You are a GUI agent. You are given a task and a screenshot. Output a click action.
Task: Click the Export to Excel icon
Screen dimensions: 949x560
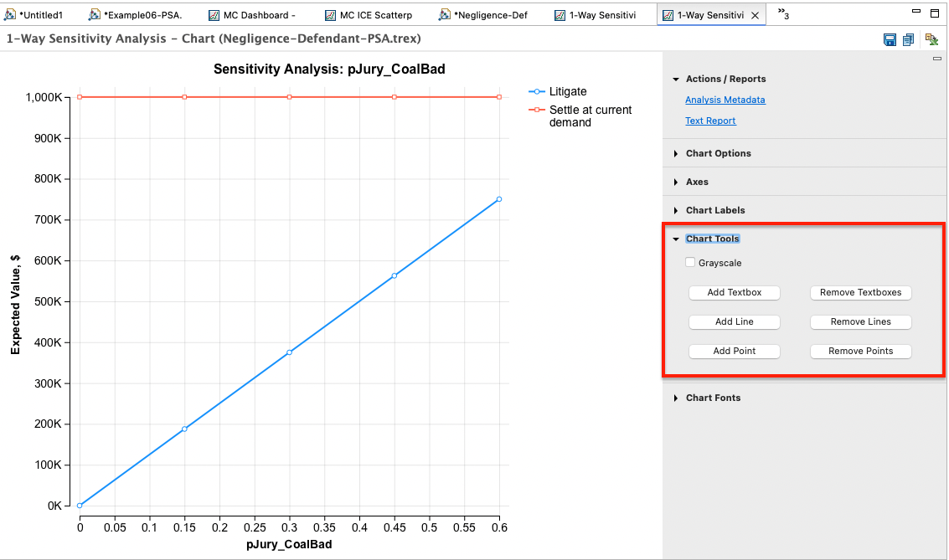931,39
